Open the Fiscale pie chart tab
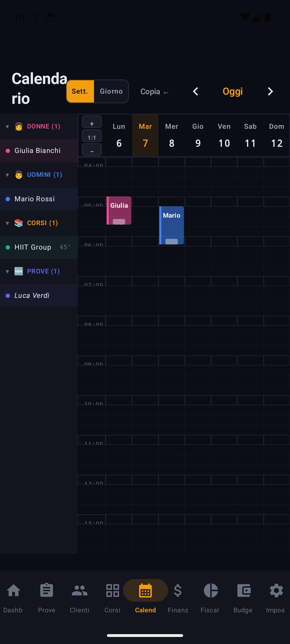Image resolution: width=290 pixels, height=644 pixels. [x=211, y=598]
